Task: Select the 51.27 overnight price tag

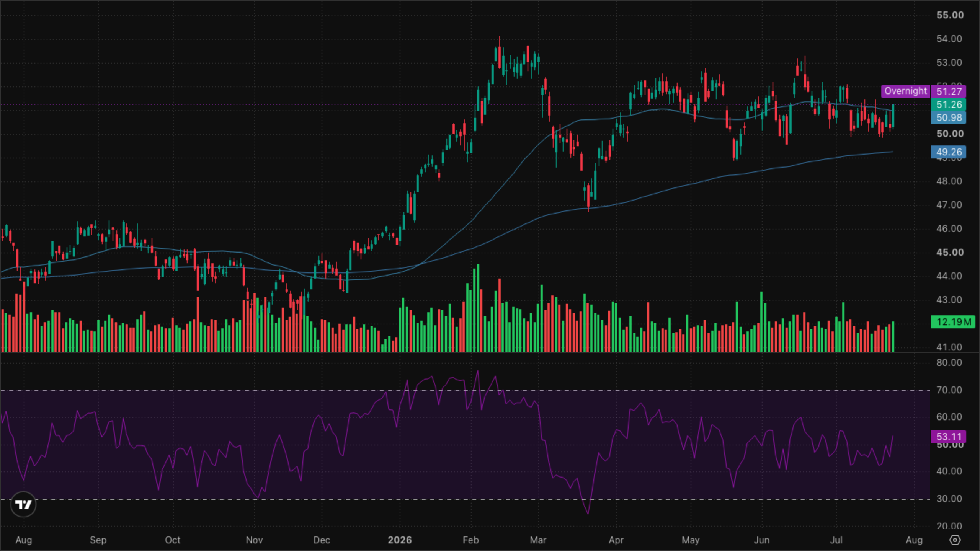Action: [949, 91]
